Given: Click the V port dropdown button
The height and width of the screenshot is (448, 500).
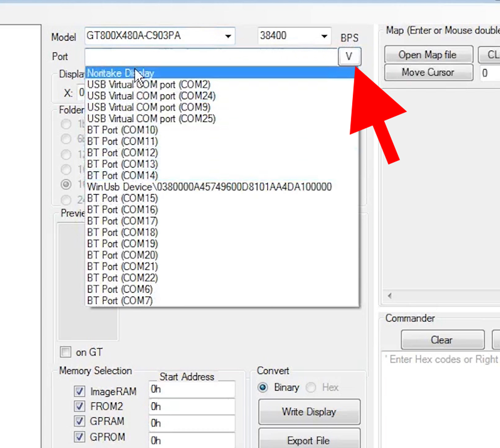Looking at the screenshot, I should pos(349,56).
